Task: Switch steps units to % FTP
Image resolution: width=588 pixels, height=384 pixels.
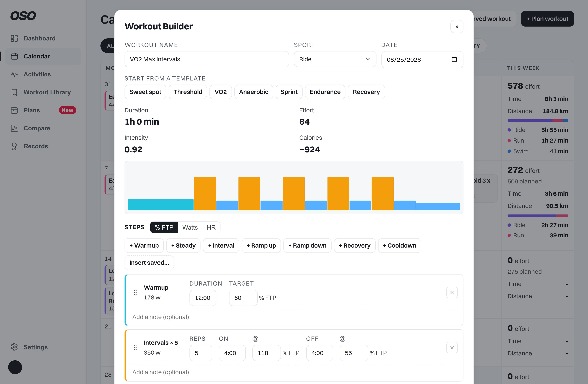Action: 164,227
